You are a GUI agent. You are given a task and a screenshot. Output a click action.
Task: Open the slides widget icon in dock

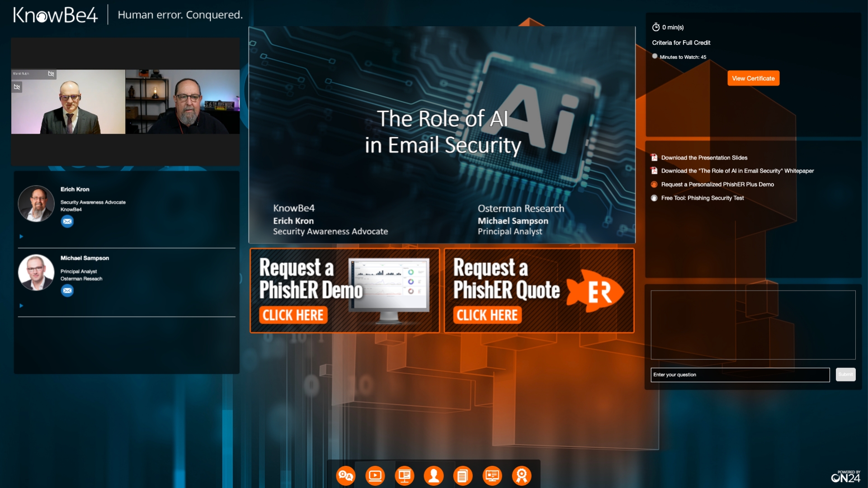405,475
